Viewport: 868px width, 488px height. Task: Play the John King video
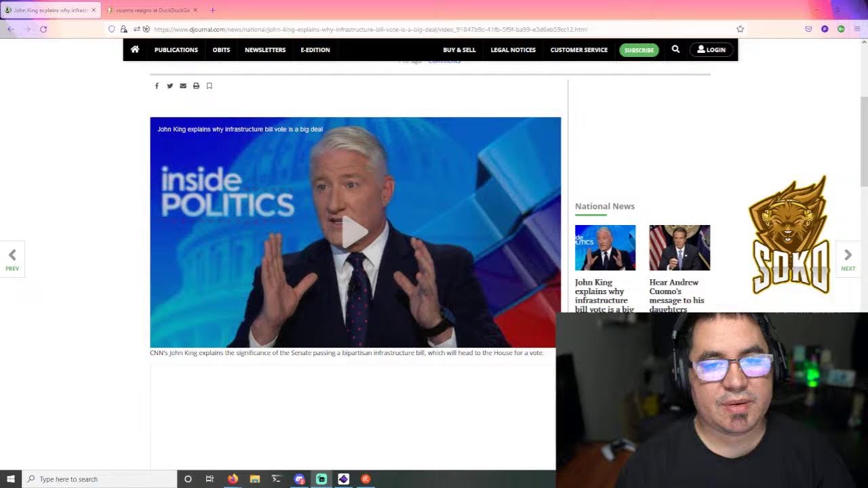355,232
